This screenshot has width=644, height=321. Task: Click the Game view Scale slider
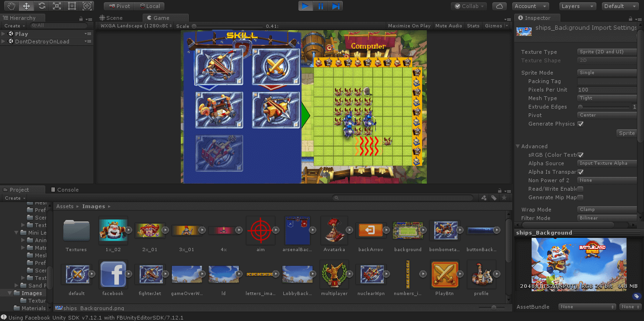click(x=228, y=26)
